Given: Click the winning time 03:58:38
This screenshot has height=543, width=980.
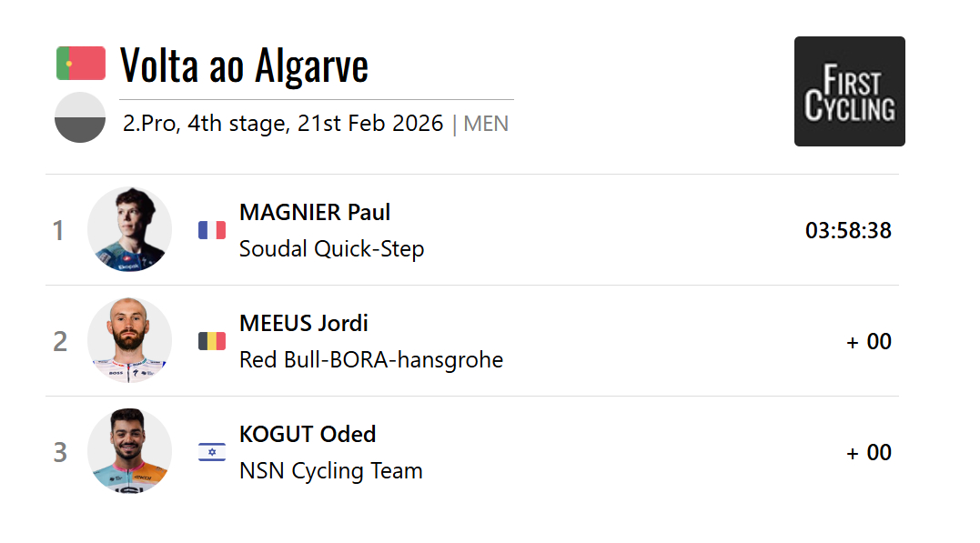Looking at the screenshot, I should [848, 231].
